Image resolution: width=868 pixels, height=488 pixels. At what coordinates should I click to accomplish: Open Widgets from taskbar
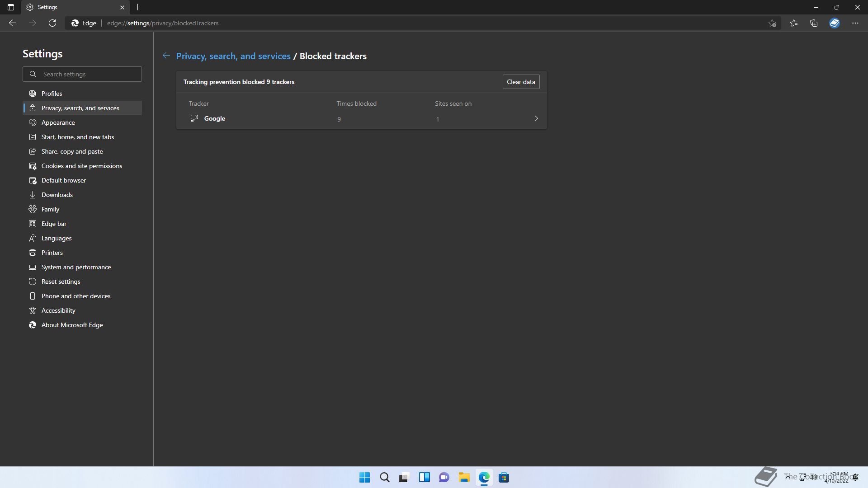[x=424, y=477]
